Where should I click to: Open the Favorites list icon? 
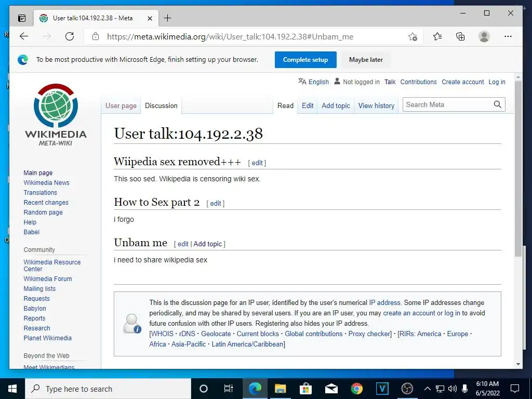pyautogui.click(x=437, y=36)
